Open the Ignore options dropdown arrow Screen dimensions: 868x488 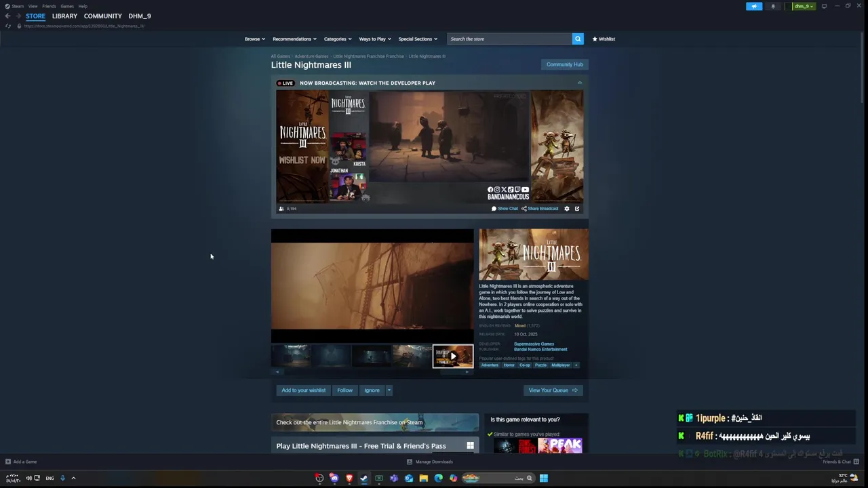[x=389, y=390]
